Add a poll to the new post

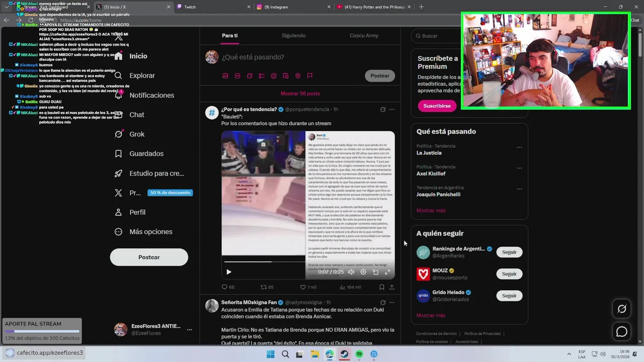[262, 76]
